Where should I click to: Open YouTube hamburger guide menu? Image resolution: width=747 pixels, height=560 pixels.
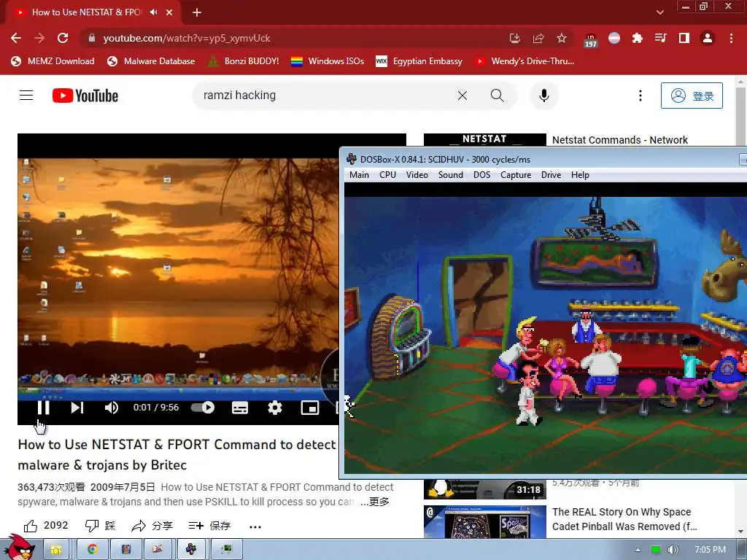click(x=26, y=96)
